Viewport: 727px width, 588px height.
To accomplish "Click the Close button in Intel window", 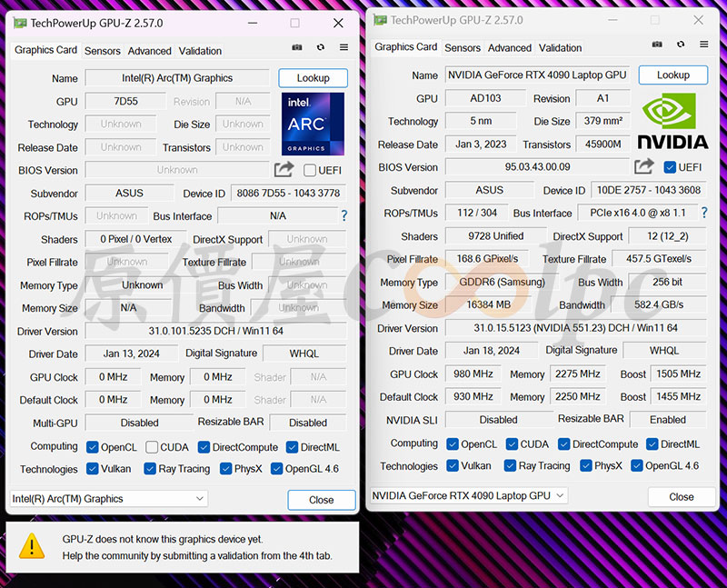I will coord(322,500).
